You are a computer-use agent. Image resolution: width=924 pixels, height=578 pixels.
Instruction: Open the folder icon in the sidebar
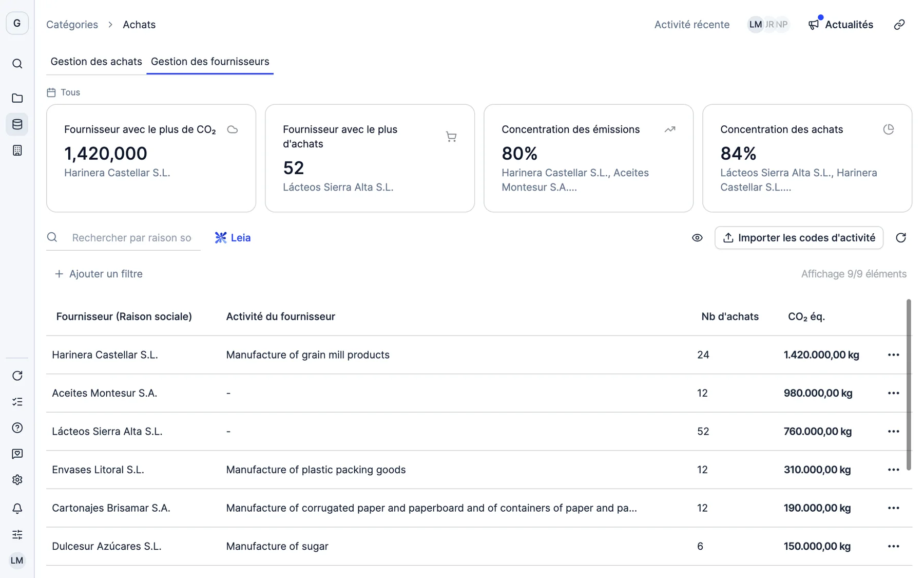[17, 98]
